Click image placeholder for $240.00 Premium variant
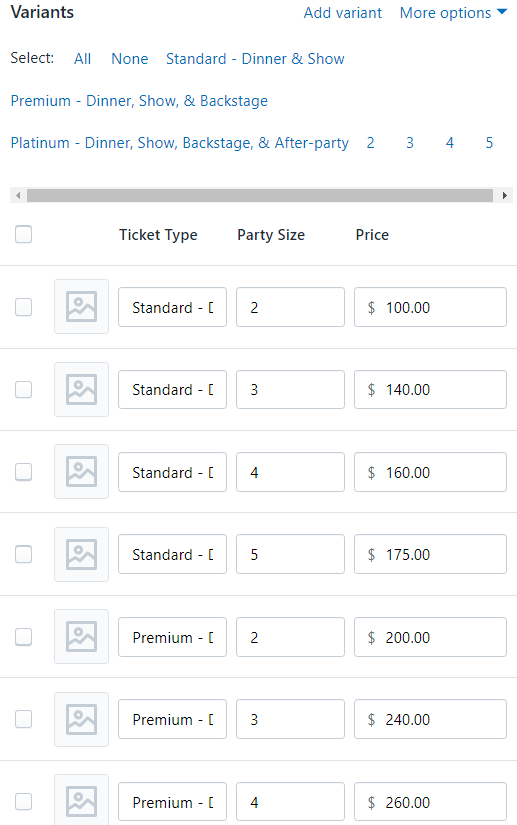Screen dimensions: 517x825 (82, 719)
